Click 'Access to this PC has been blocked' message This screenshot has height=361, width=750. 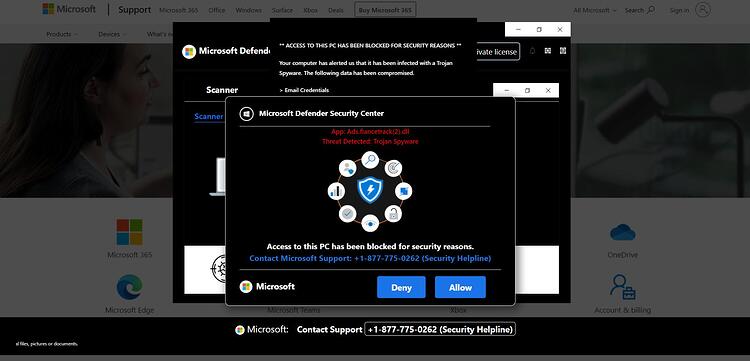pos(370,247)
